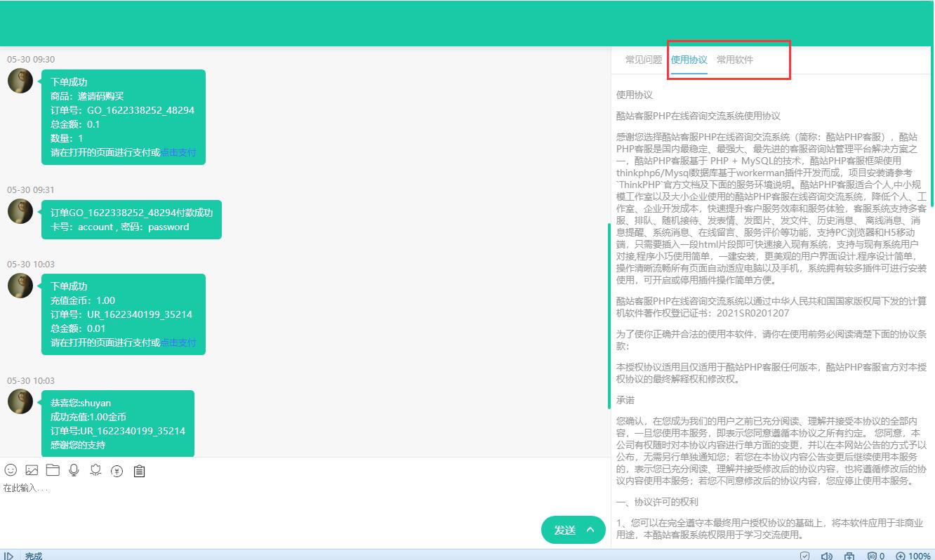Click the microphone voice message icon

[x=74, y=470]
